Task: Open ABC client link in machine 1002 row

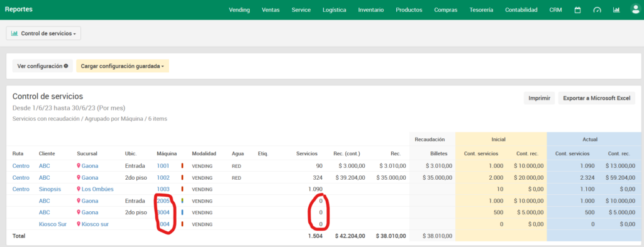Action: 45,178
